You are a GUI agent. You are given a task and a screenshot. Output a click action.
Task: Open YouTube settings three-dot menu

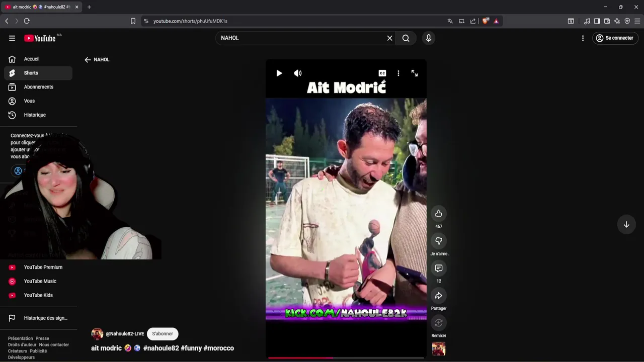pyautogui.click(x=583, y=38)
